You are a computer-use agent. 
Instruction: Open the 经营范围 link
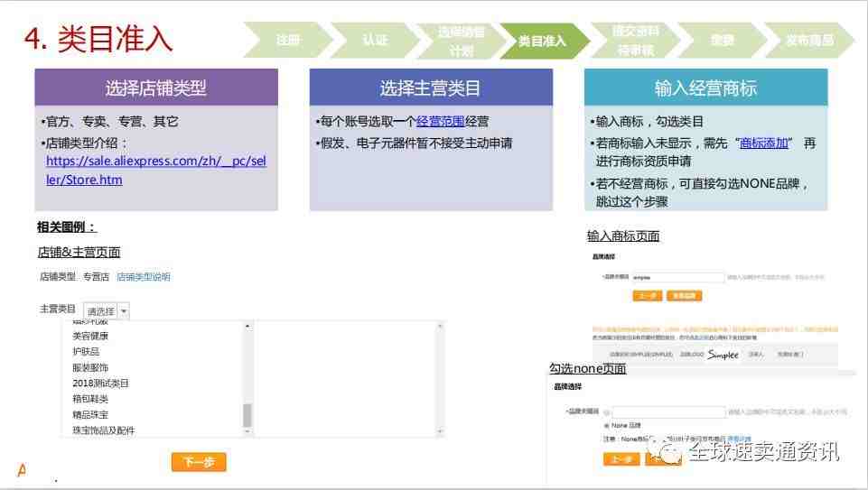pos(440,121)
